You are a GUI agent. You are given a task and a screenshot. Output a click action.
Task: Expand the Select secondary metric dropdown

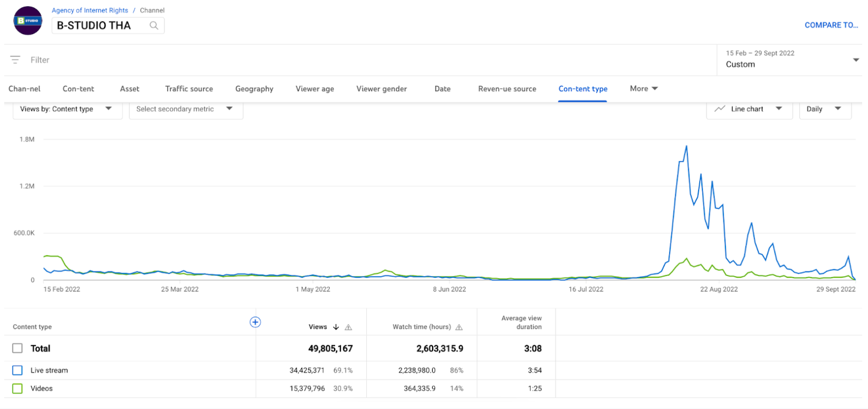pyautogui.click(x=185, y=109)
